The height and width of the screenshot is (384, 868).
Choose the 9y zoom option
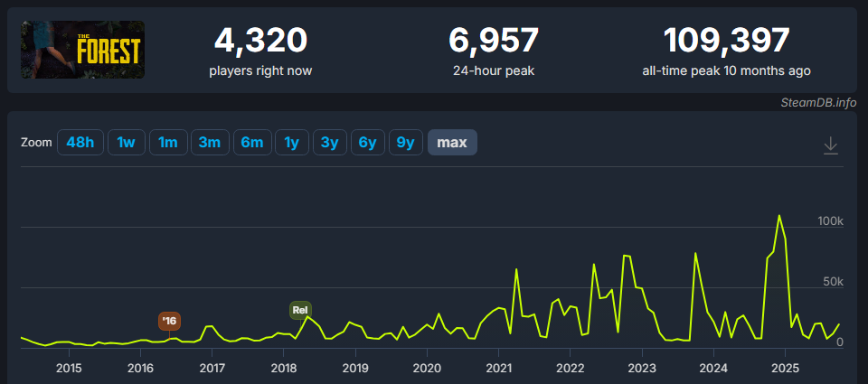(x=405, y=143)
